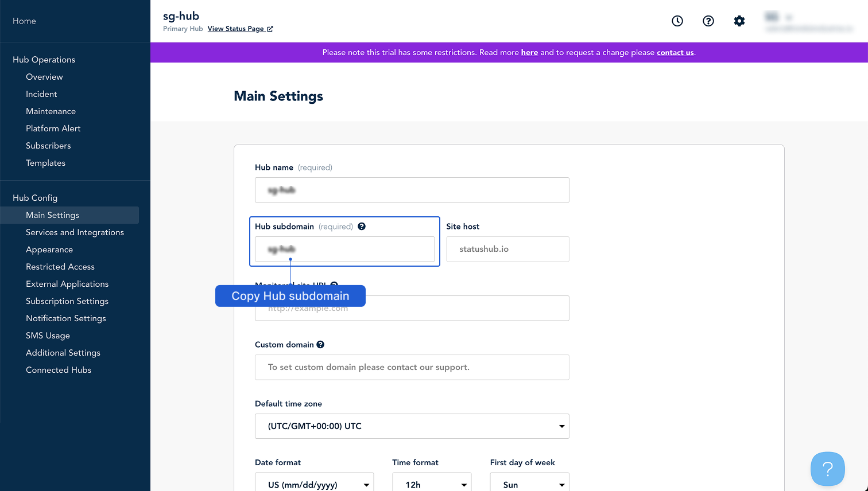
Task: Click the Hub subdomain help tooltip icon
Action: coord(362,226)
